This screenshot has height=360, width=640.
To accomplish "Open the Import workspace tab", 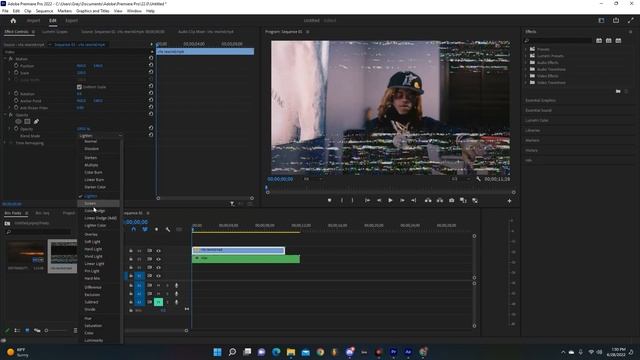I will [x=33, y=20].
